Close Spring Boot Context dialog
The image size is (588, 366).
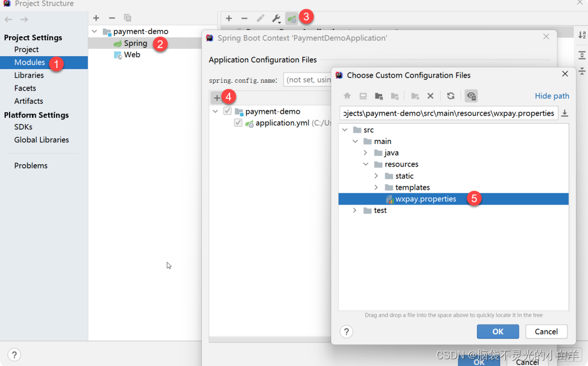[x=546, y=36]
